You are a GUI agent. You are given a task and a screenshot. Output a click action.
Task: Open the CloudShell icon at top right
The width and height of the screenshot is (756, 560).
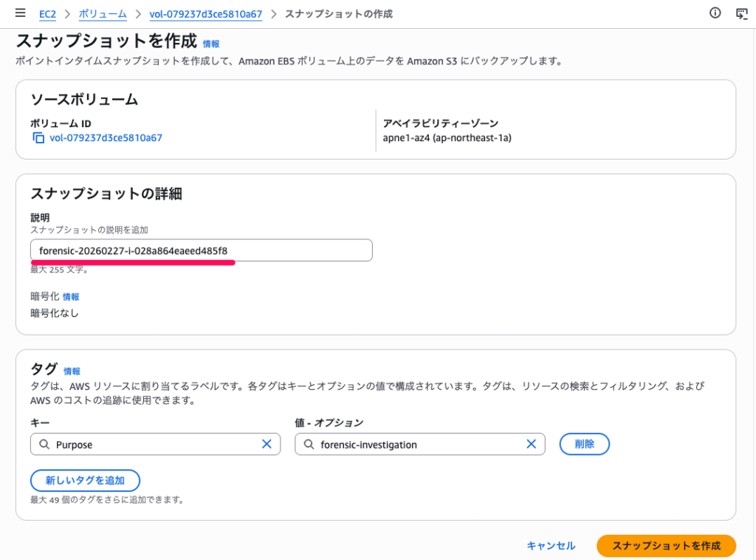click(x=742, y=13)
